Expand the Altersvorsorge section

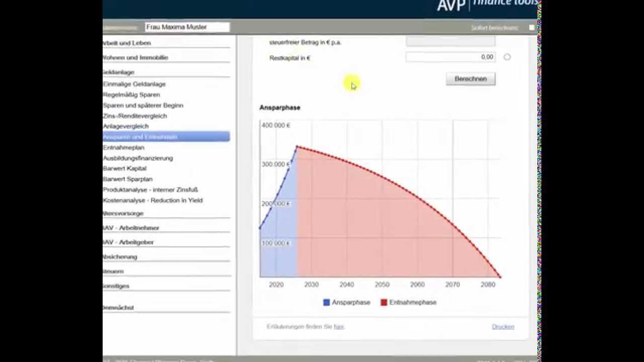point(123,214)
